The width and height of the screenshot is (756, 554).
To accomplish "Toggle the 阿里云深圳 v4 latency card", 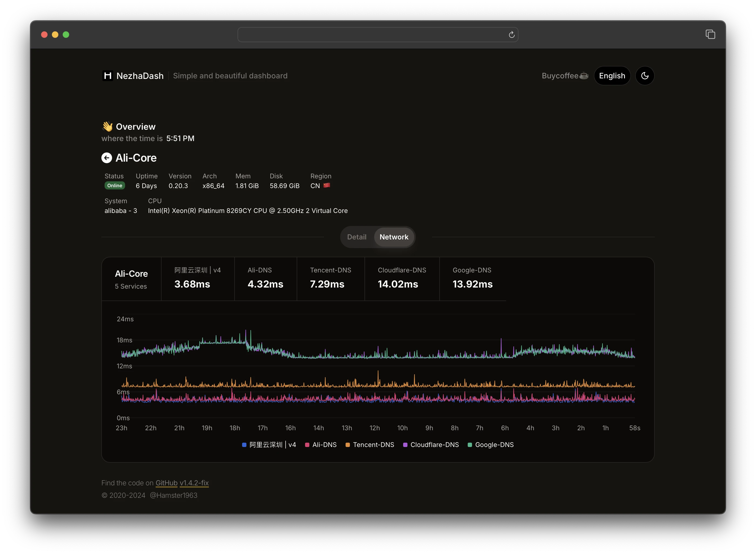I will pyautogui.click(x=198, y=278).
